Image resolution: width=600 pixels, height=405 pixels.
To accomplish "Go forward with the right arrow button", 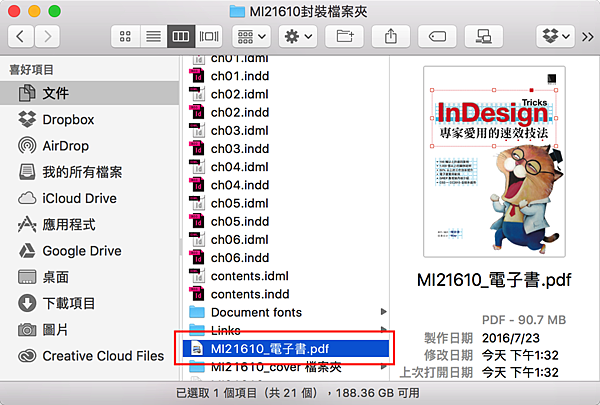I will 47,37.
